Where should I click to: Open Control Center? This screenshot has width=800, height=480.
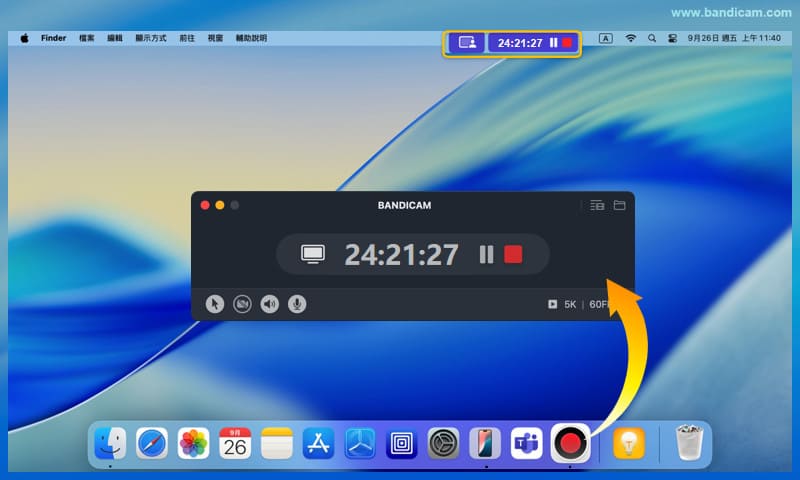[x=672, y=38]
